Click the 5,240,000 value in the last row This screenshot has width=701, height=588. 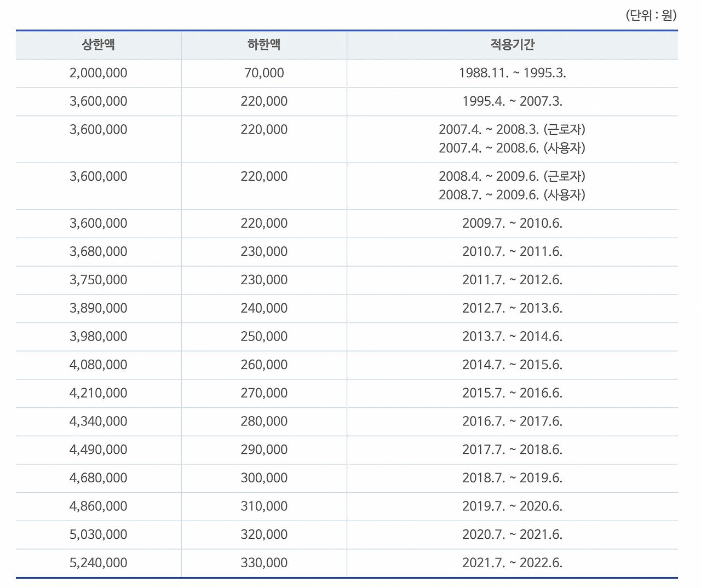pos(98,563)
